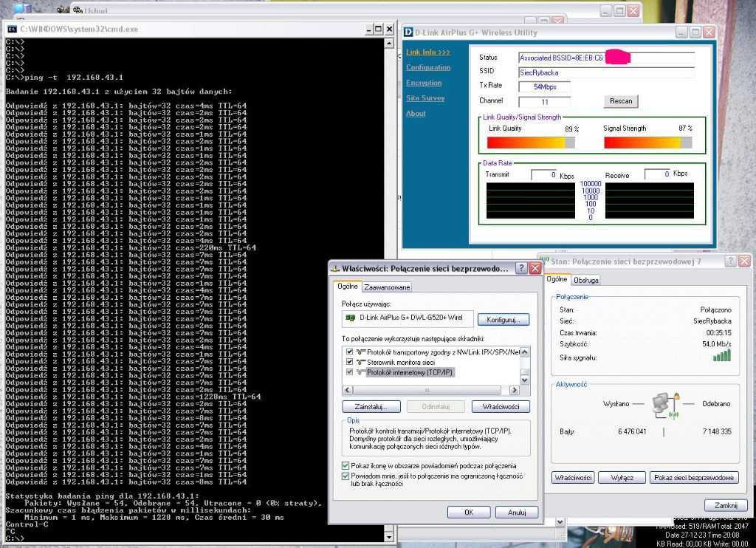
Task: Switch to Obsługa tab in Stan window
Action: coord(585,280)
